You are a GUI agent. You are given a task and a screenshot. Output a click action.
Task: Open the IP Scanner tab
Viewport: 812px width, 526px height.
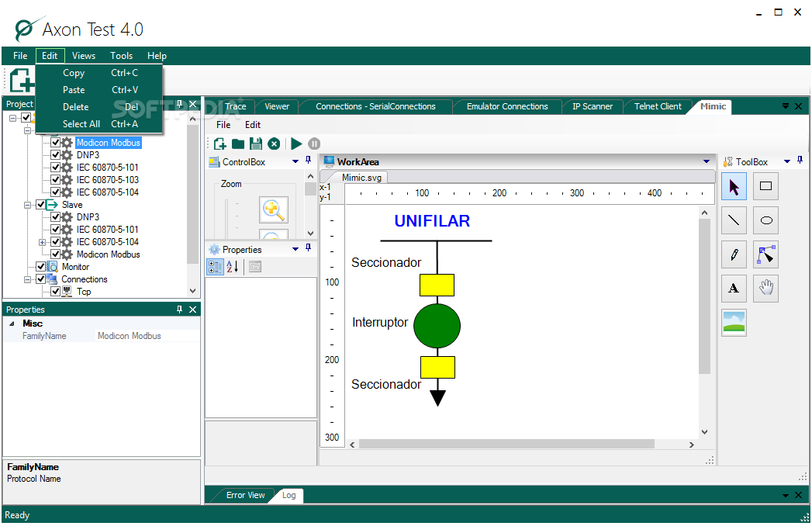click(x=593, y=106)
